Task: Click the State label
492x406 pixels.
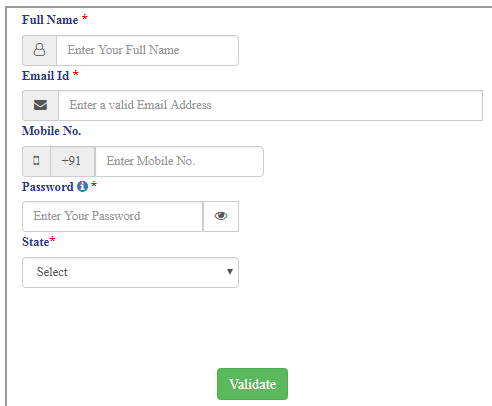Action: click(36, 242)
